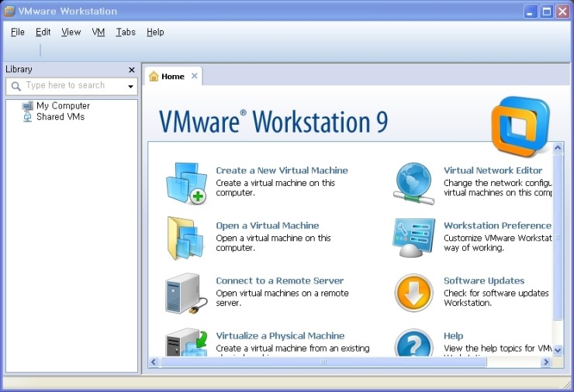The height and width of the screenshot is (392, 574).
Task: Click the Help question mark icon
Action: pos(413,343)
